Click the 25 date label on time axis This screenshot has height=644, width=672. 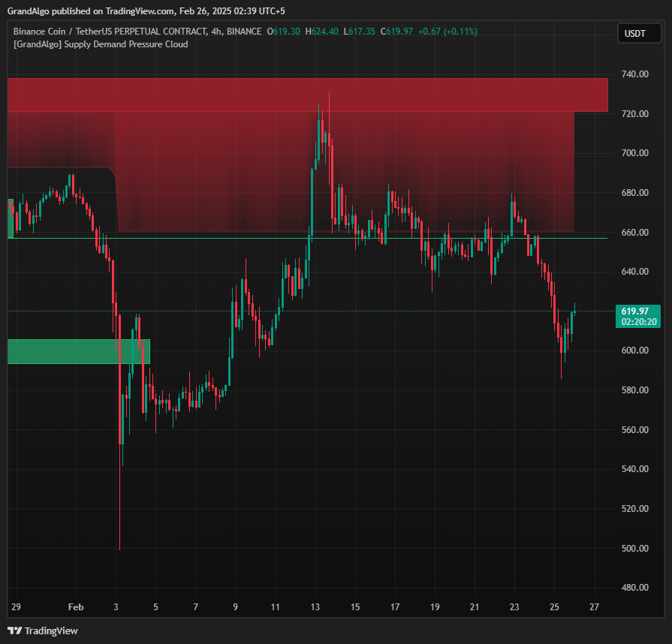554,607
